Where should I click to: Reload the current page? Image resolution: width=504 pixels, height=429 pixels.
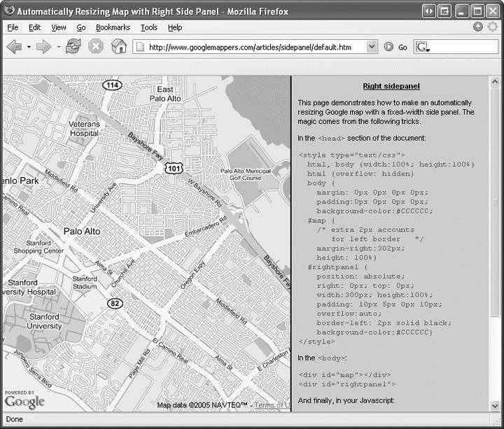coord(73,47)
